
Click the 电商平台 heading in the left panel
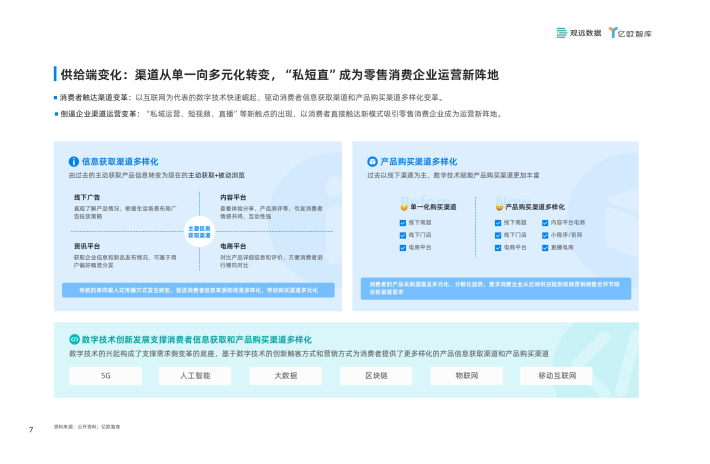coord(233,246)
